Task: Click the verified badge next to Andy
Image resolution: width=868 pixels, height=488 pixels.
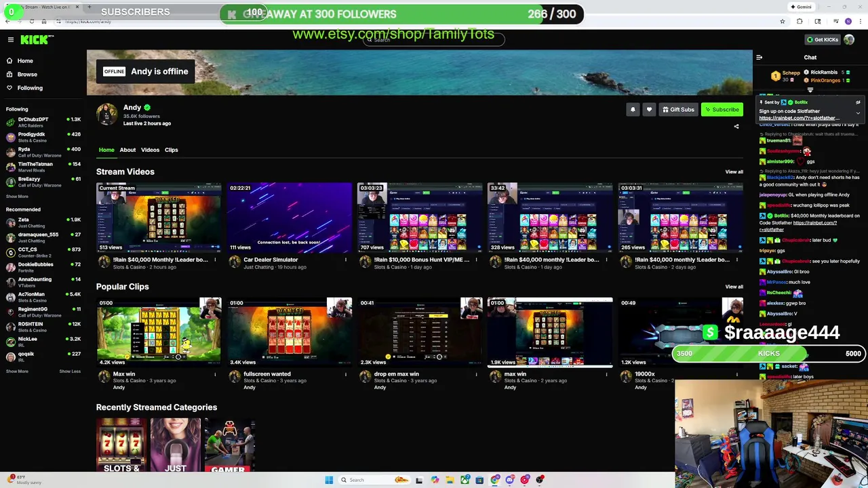Action: pos(147,108)
